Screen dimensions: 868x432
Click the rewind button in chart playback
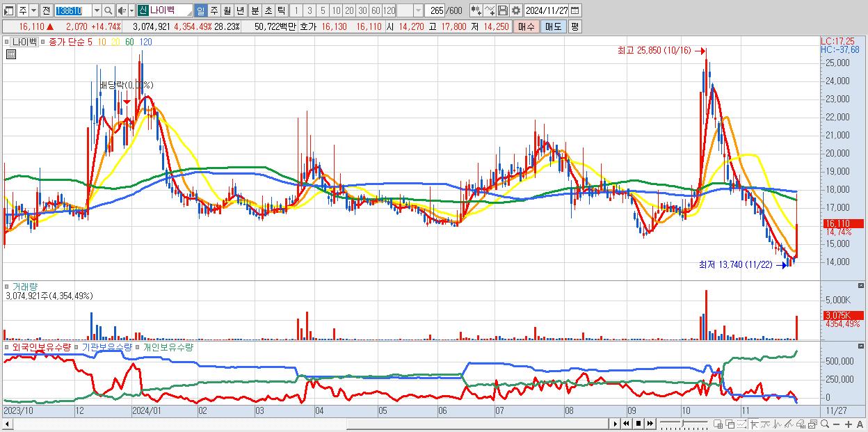(x=626, y=424)
